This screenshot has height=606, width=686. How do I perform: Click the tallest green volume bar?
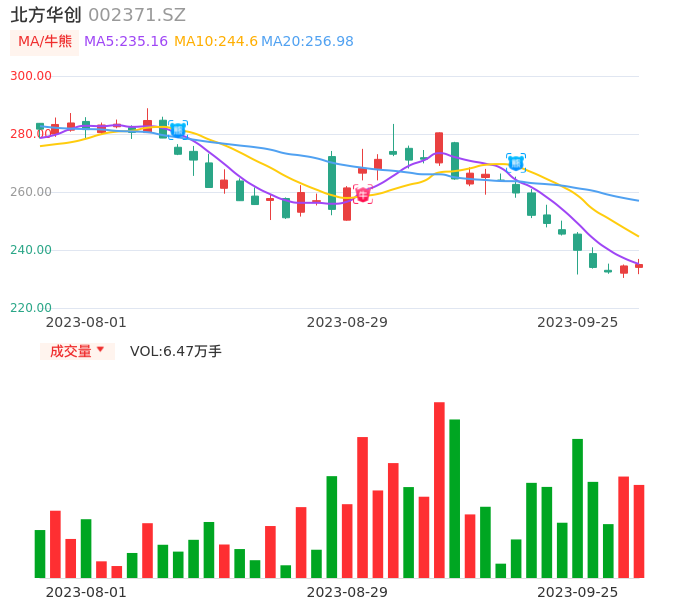point(455,498)
